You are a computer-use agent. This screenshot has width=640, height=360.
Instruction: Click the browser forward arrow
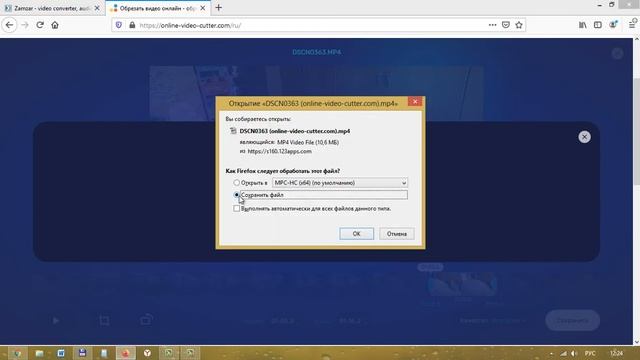25,25
